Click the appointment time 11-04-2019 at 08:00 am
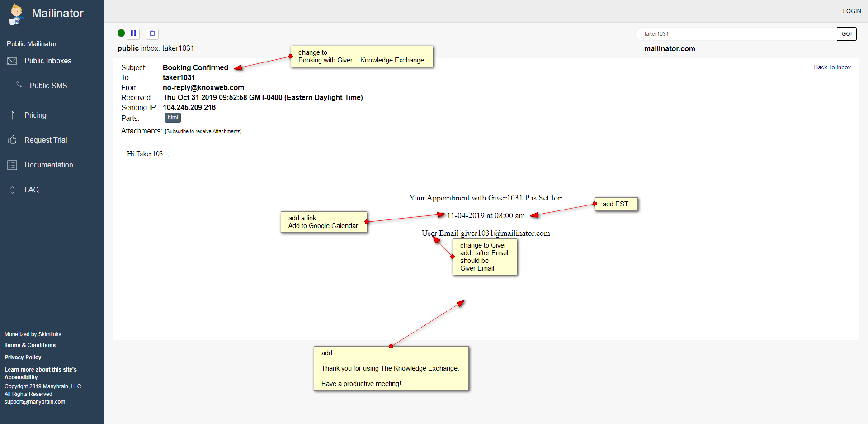868x424 pixels. 486,216
